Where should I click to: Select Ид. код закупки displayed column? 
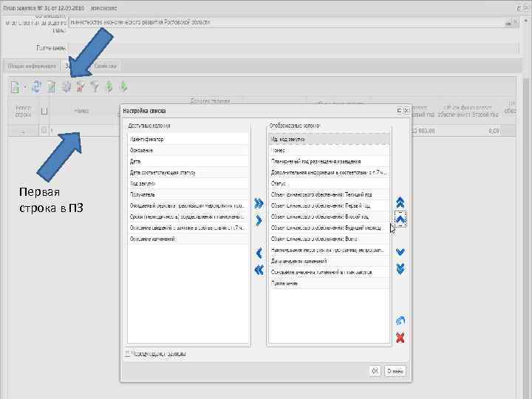(329, 139)
